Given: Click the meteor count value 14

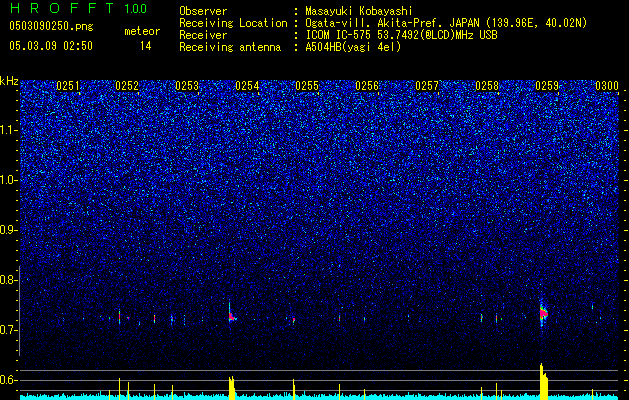Looking at the screenshot, I should click(146, 46).
